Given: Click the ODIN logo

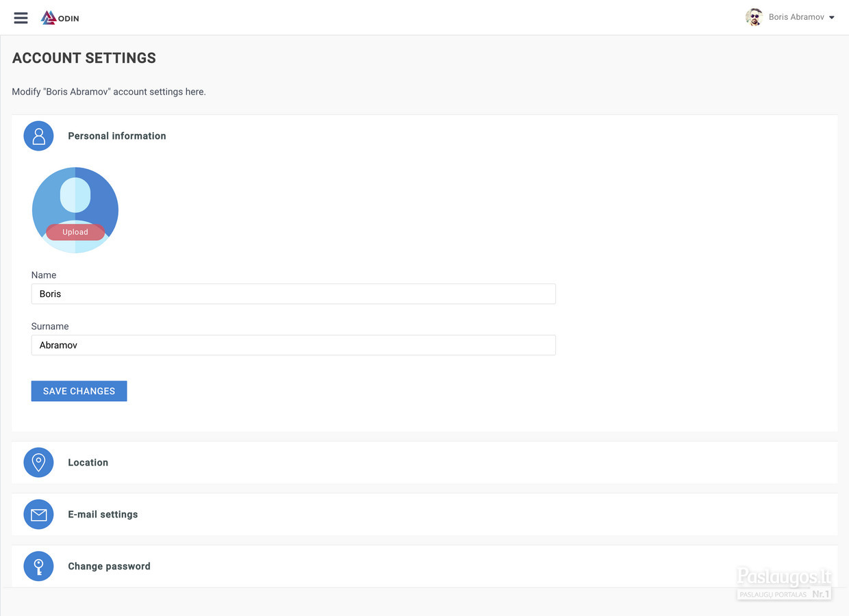Looking at the screenshot, I should (60, 18).
